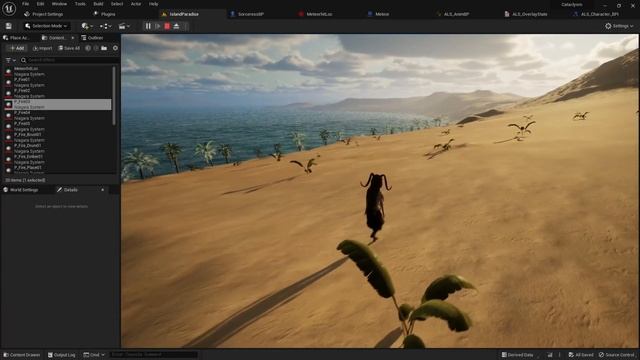
Task: Open content browser settings gear
Action: tap(116, 48)
